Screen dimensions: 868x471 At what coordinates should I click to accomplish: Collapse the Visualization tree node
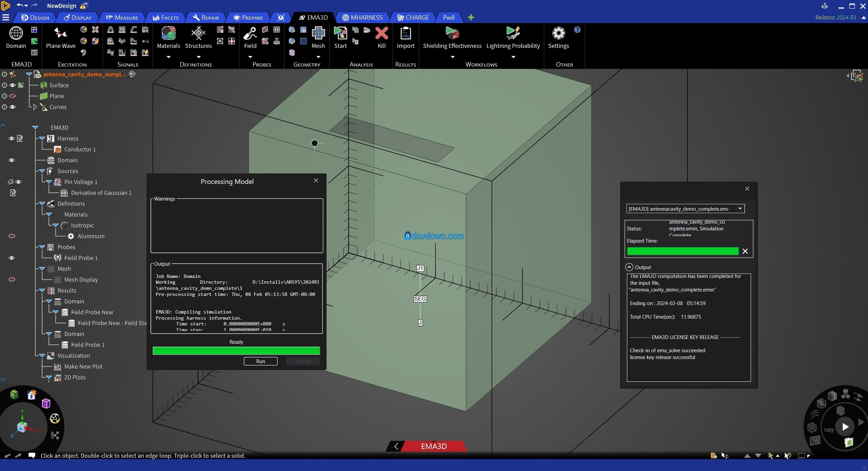tap(42, 356)
